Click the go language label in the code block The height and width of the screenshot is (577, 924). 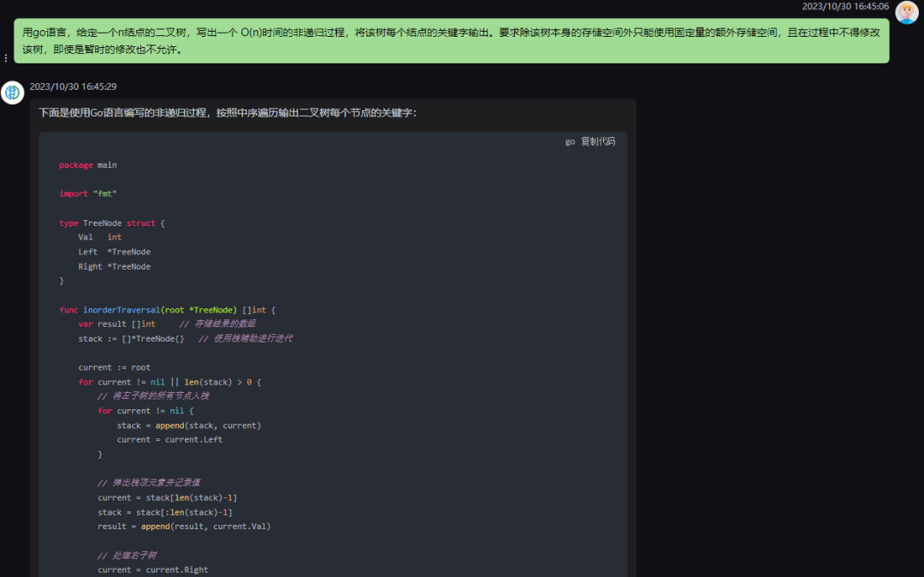coord(570,141)
